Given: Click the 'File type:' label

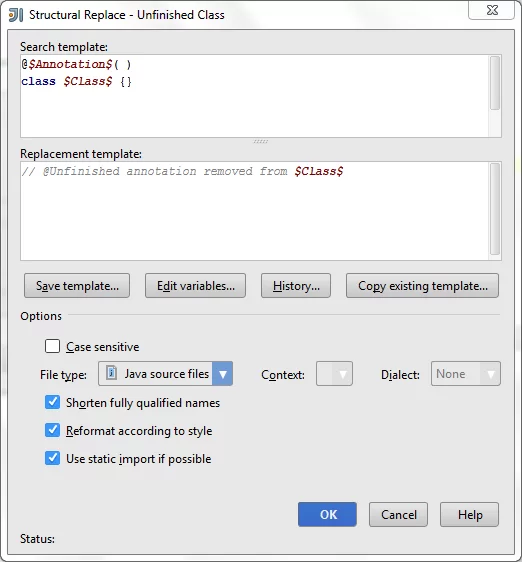Looking at the screenshot, I should [x=63, y=375].
